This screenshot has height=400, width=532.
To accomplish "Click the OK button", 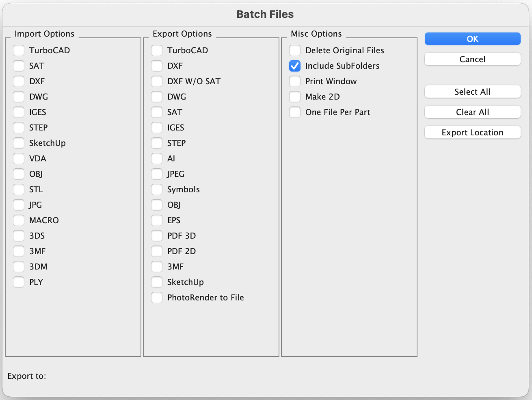I will (x=472, y=39).
